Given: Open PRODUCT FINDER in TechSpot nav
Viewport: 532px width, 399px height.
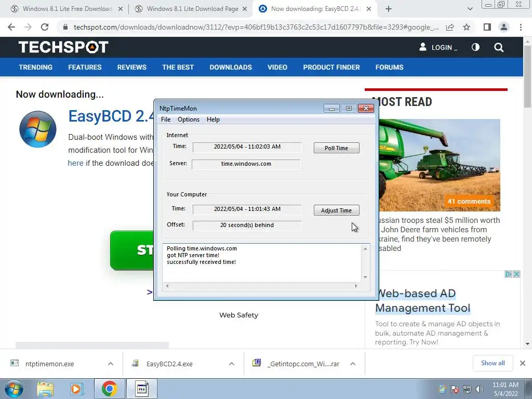Looking at the screenshot, I should coord(331,67).
